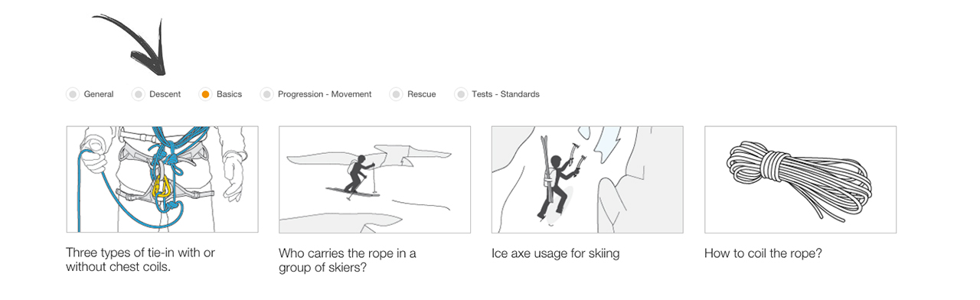The image size is (980, 300).
Task: Open the coiled rope illustration
Action: [800, 179]
